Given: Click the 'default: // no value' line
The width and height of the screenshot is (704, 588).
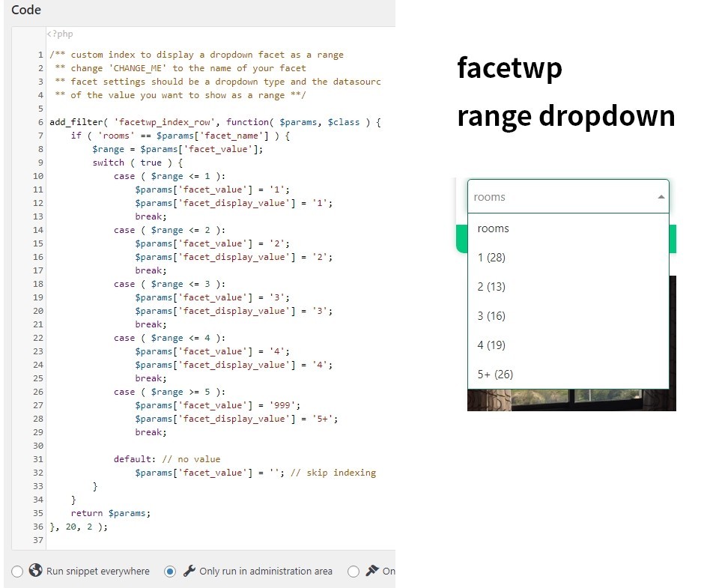Looking at the screenshot, I should [167, 459].
